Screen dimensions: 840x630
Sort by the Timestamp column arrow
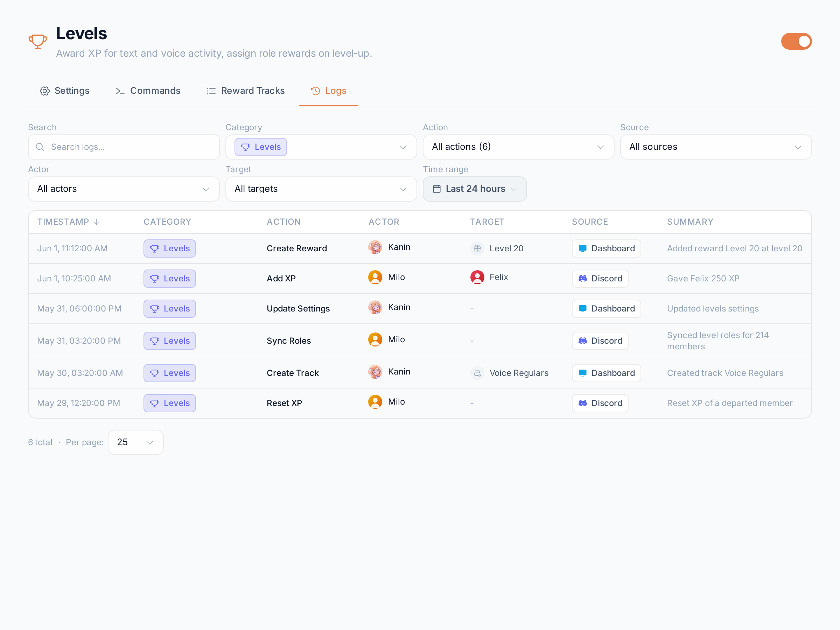coord(97,222)
